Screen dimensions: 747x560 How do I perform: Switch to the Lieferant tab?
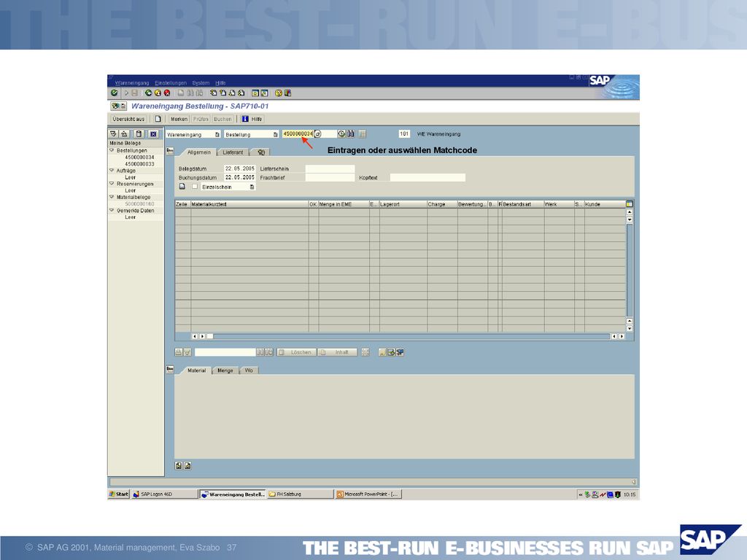coord(233,152)
